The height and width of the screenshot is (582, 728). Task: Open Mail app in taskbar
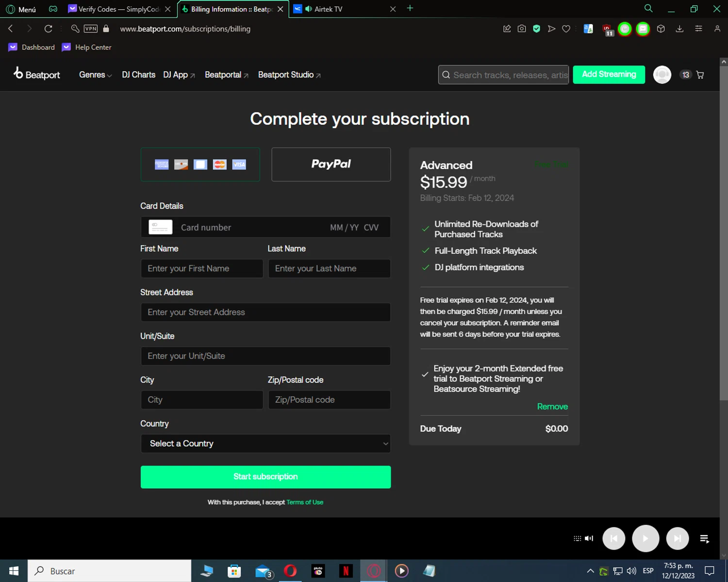click(264, 571)
